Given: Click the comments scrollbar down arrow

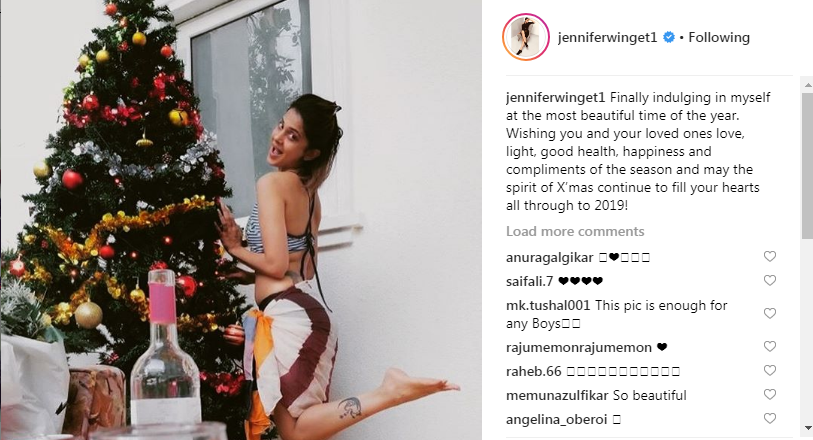Looking at the screenshot, I should click(807, 428).
